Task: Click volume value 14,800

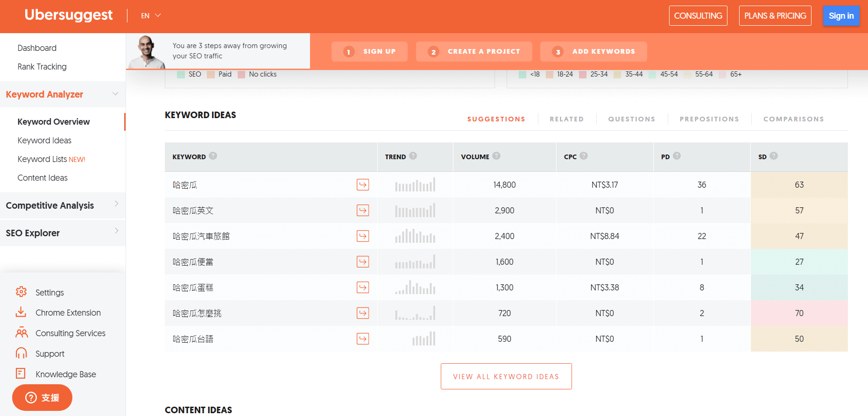Action: pos(504,185)
